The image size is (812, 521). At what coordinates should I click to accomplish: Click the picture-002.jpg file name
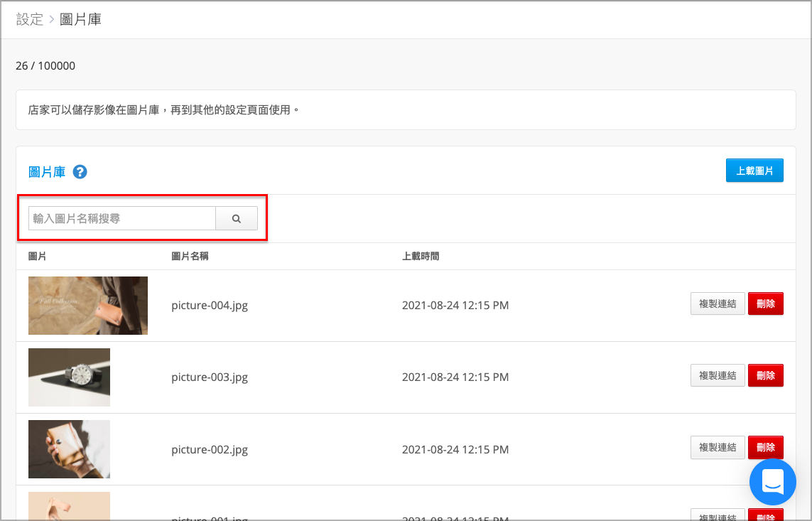[210, 449]
